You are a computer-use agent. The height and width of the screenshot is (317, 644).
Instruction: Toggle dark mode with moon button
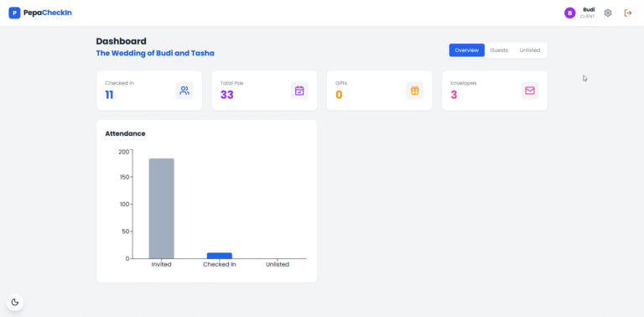[x=15, y=302]
